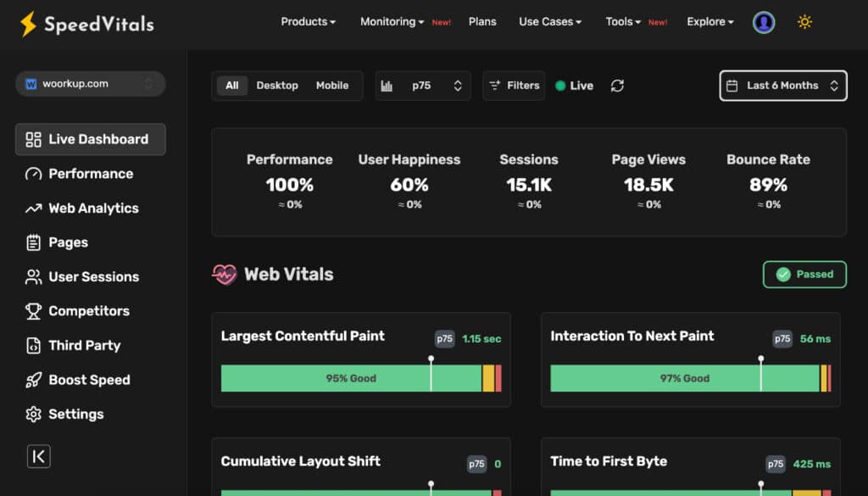Click the Passed status badge

click(804, 274)
